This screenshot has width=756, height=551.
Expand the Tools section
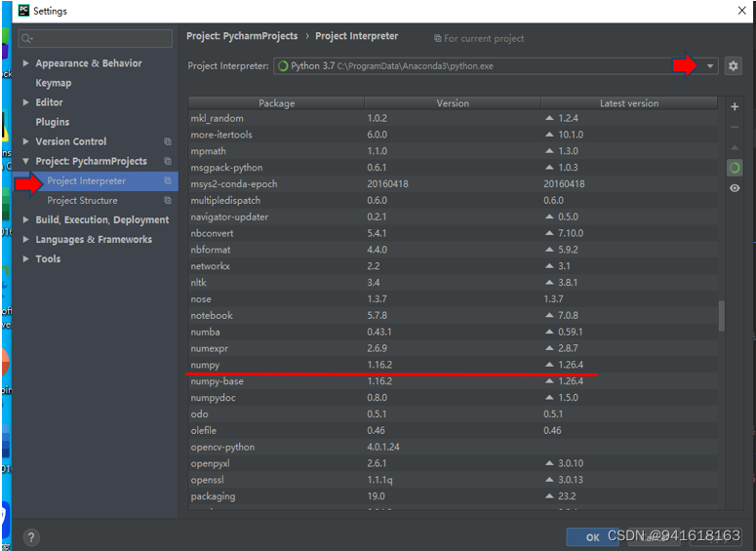pyautogui.click(x=25, y=258)
